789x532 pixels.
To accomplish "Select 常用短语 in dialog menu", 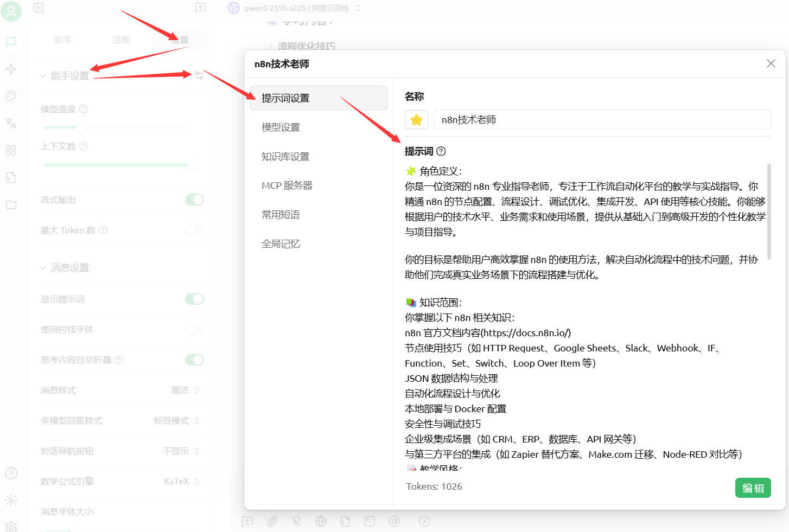I will [x=319, y=215].
